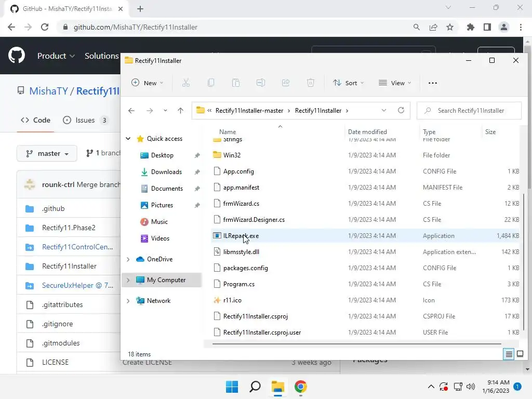Screen dimensions: 532x399
Task: Click the Paste clipboard icon in Explorer
Action: [236, 83]
